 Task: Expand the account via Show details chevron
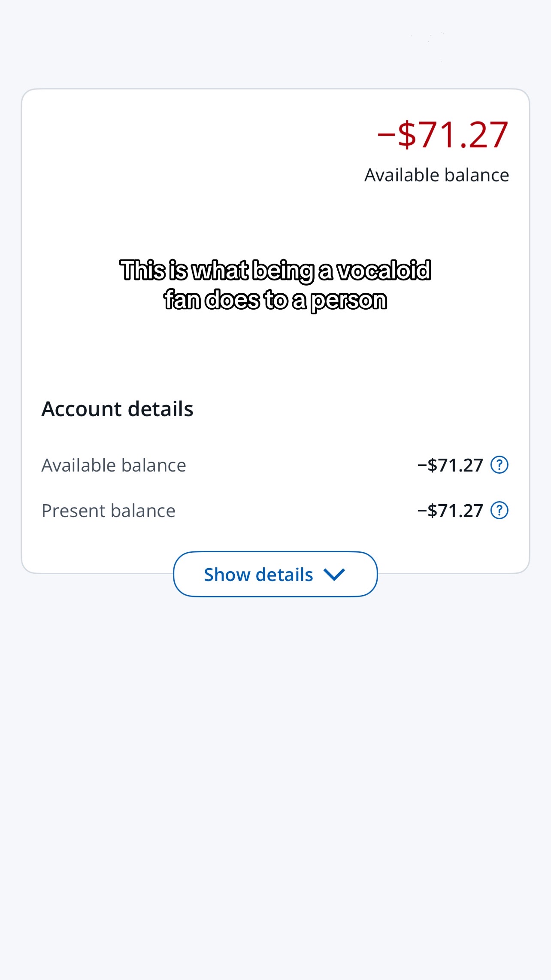point(334,574)
